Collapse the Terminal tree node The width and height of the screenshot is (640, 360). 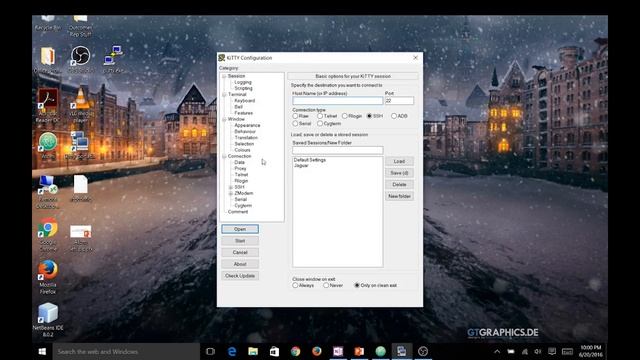pyautogui.click(x=224, y=95)
